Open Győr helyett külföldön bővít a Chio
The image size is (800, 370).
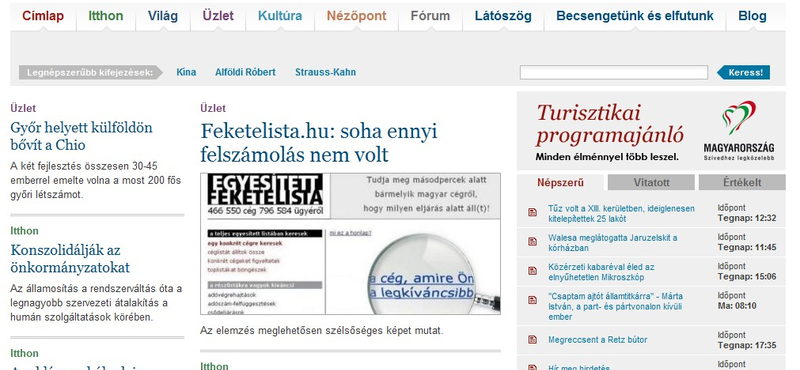pyautogui.click(x=81, y=136)
